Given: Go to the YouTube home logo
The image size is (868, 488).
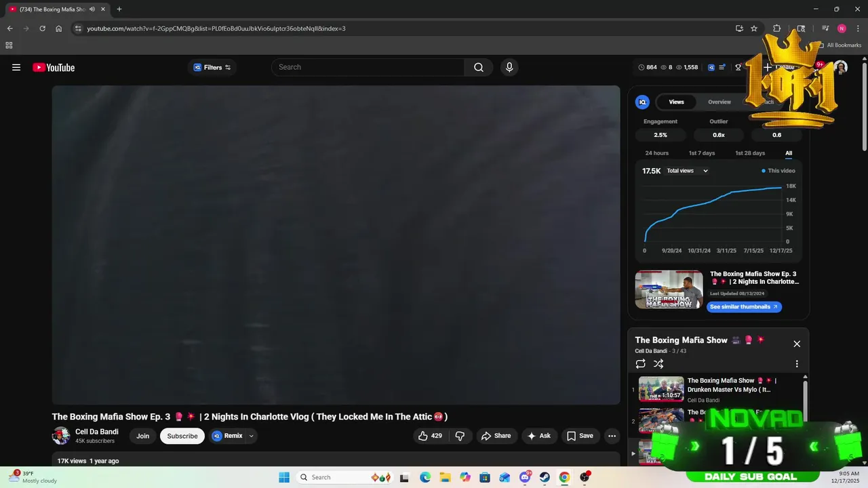Looking at the screenshot, I should click(x=54, y=67).
